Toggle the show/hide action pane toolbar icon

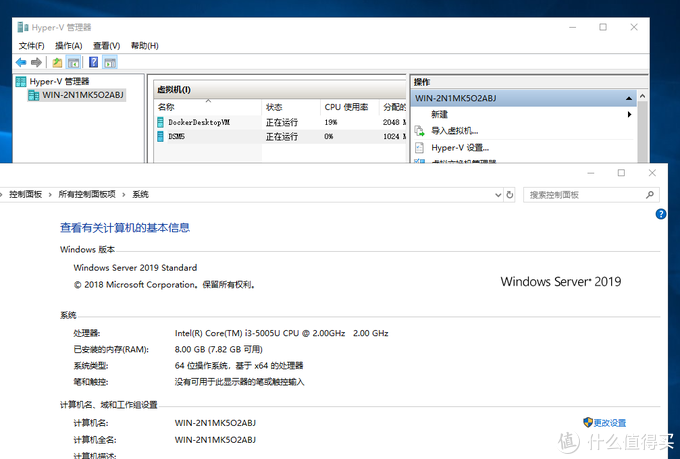[110, 62]
